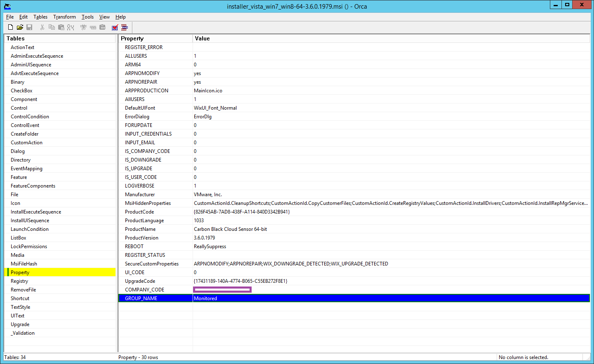Select the Registry table
The width and height of the screenshot is (594, 364).
[x=19, y=281]
